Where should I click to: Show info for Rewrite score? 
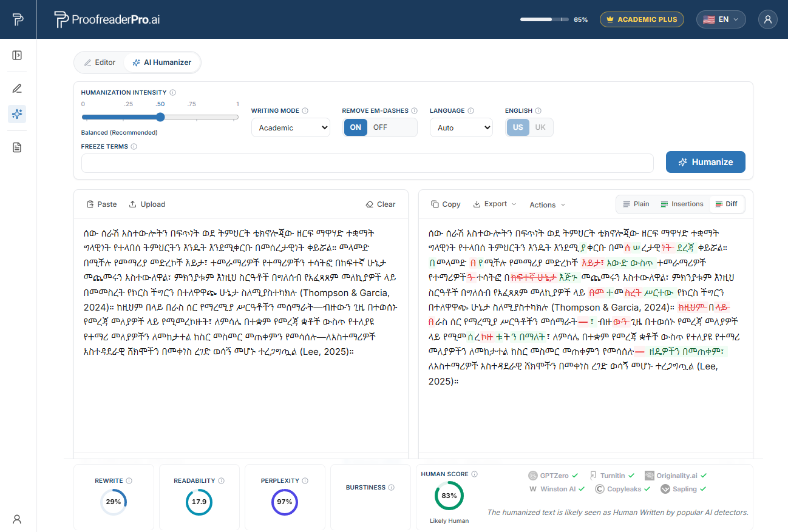pyautogui.click(x=129, y=481)
